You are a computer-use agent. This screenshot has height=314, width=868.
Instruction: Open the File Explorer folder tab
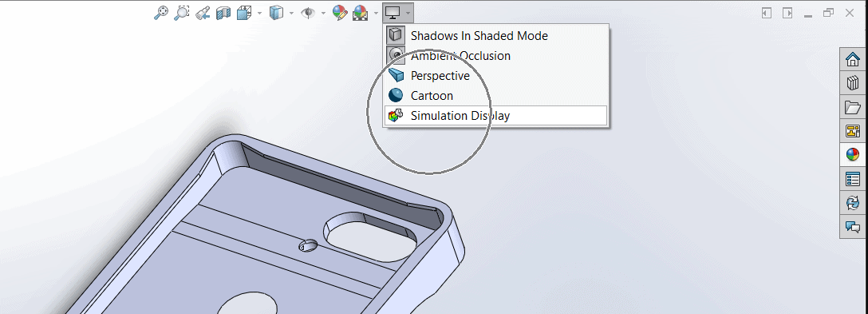pos(853,107)
